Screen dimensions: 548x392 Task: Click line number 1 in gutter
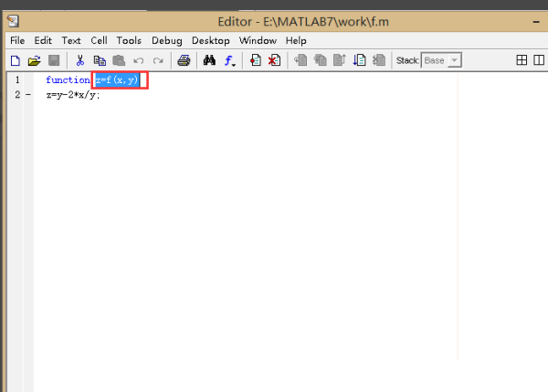17,80
